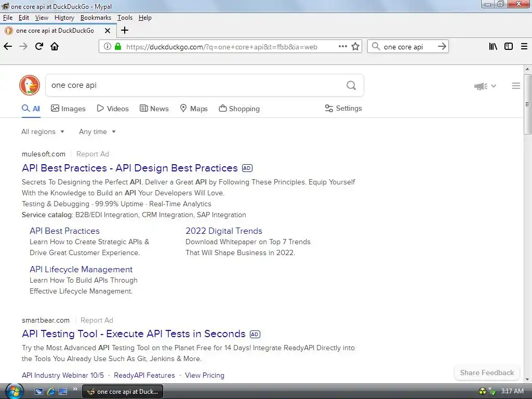532x399 pixels.
Task: Click the browser toolbar search field
Action: (409, 46)
